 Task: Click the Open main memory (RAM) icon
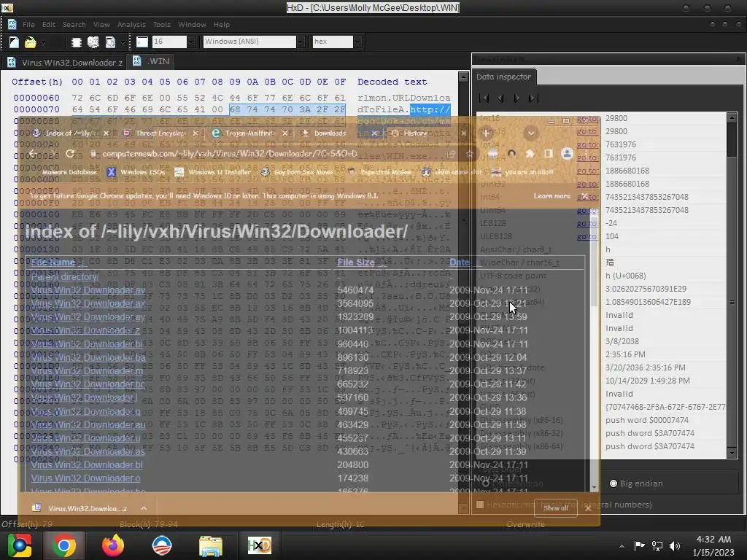76,42
